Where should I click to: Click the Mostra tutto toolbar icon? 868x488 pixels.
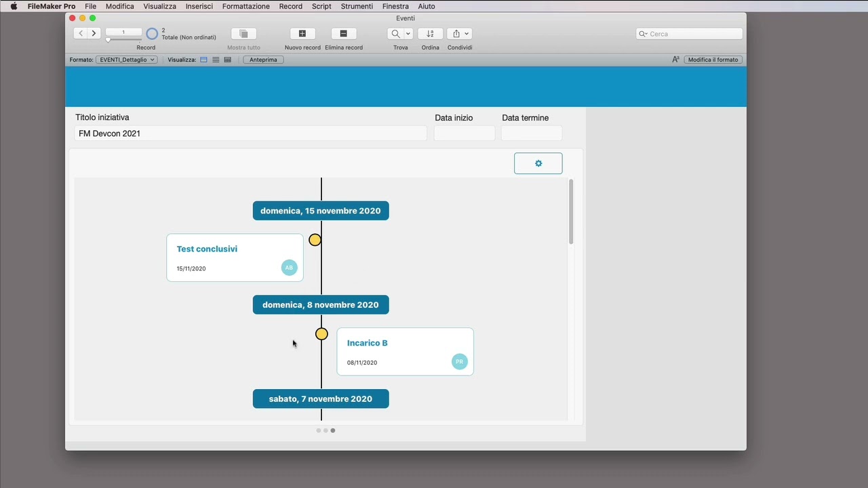click(x=243, y=34)
